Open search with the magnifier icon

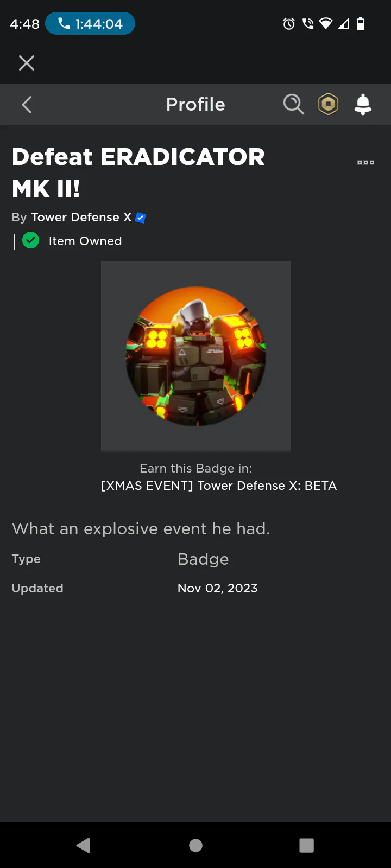click(x=294, y=104)
